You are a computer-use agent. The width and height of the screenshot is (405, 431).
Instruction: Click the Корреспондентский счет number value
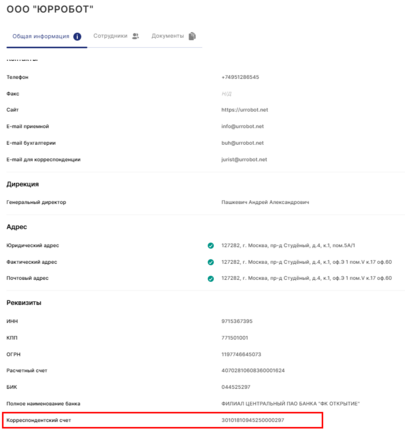(253, 420)
